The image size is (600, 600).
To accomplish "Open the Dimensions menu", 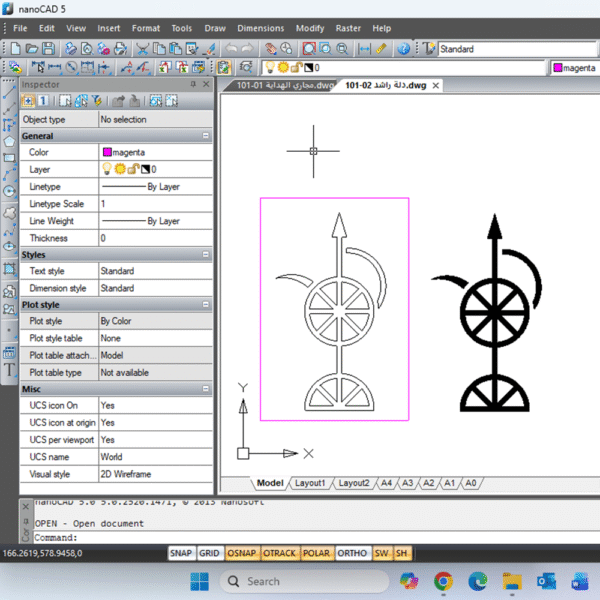I will tap(260, 28).
